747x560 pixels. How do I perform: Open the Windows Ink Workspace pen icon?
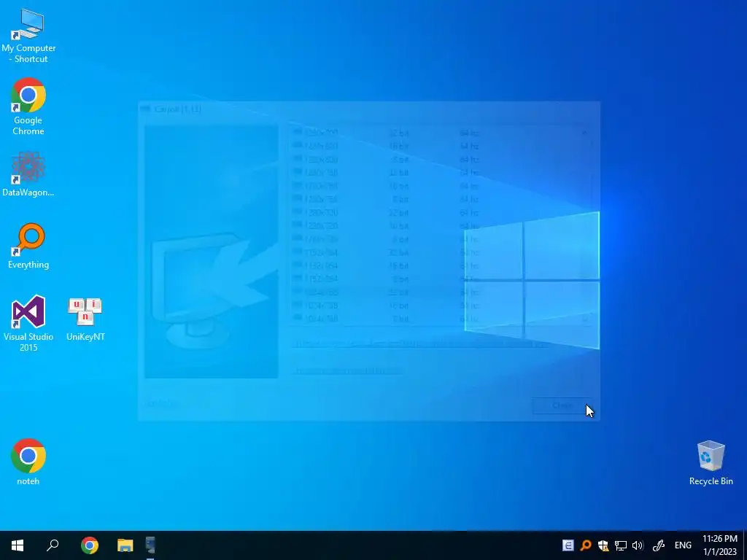659,545
